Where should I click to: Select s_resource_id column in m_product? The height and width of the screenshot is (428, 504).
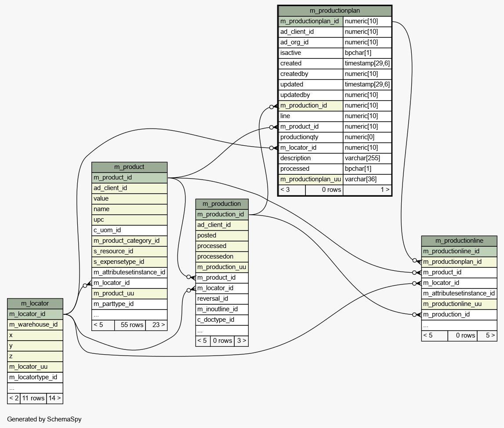coord(129,252)
